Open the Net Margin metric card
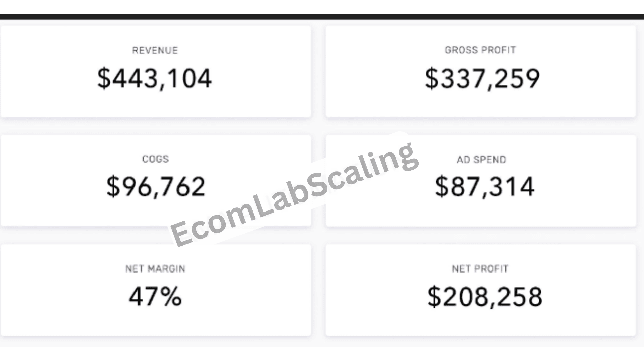Screen dimensions: 644x362 156,290
